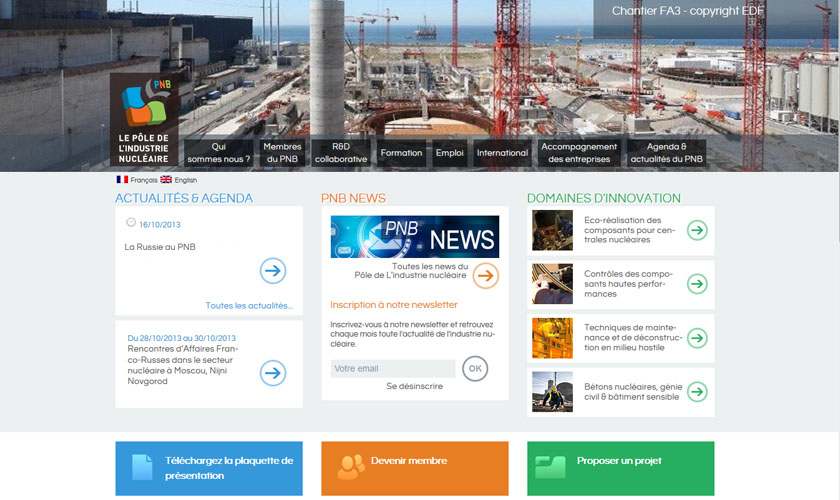Open the Membres du PNB menu

[282, 153]
